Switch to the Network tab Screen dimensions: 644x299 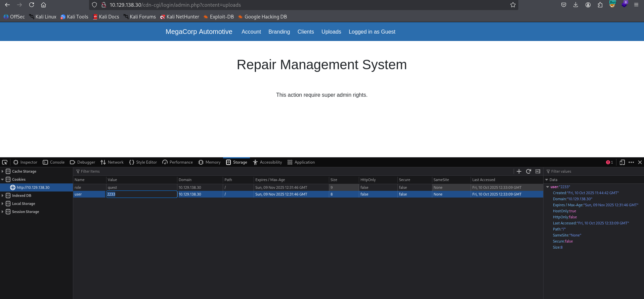(x=112, y=162)
